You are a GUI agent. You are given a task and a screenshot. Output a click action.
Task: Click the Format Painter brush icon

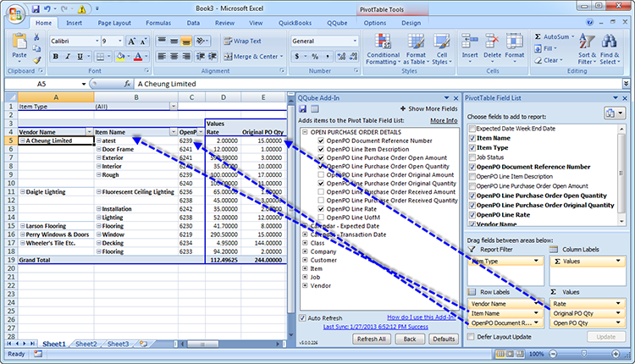tap(37, 60)
